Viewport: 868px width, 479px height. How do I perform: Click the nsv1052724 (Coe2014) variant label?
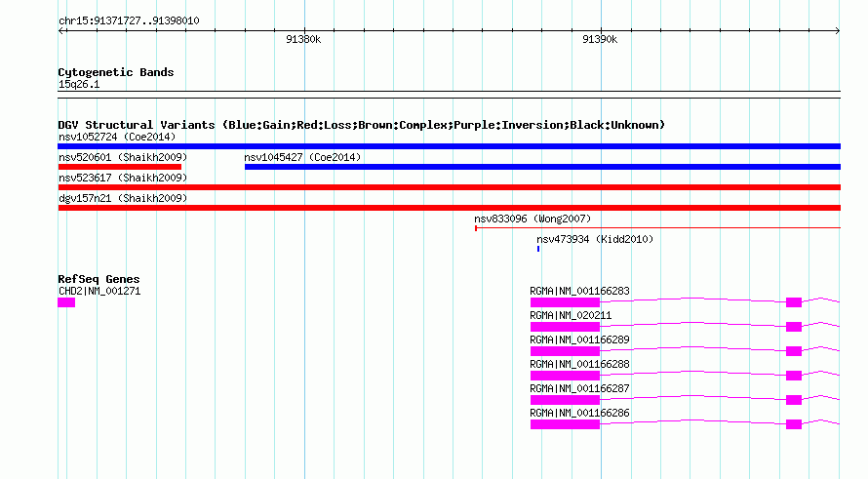(x=117, y=137)
